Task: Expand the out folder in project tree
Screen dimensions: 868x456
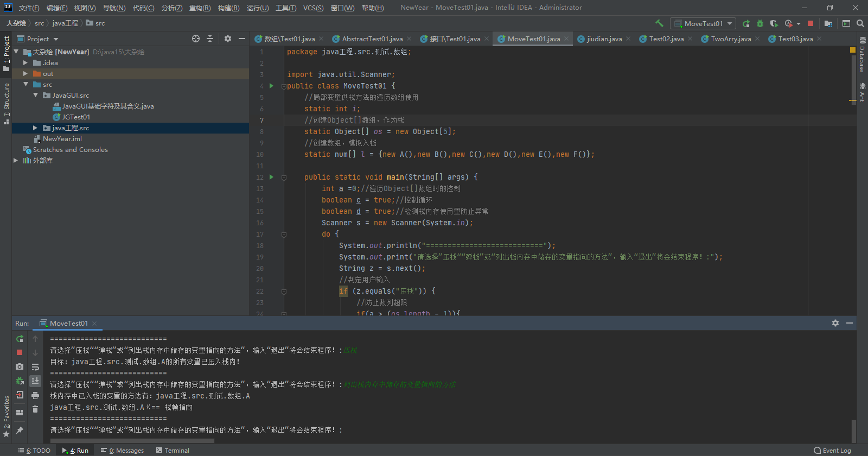Action: point(25,74)
